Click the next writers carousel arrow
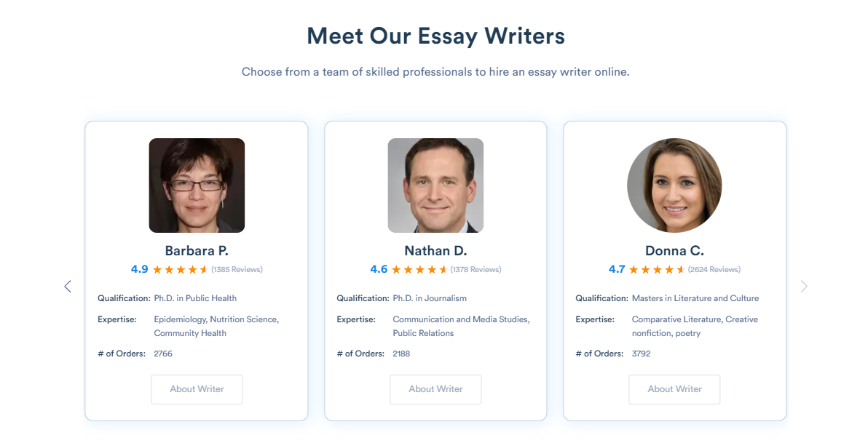This screenshot has height=443, width=868. point(804,287)
